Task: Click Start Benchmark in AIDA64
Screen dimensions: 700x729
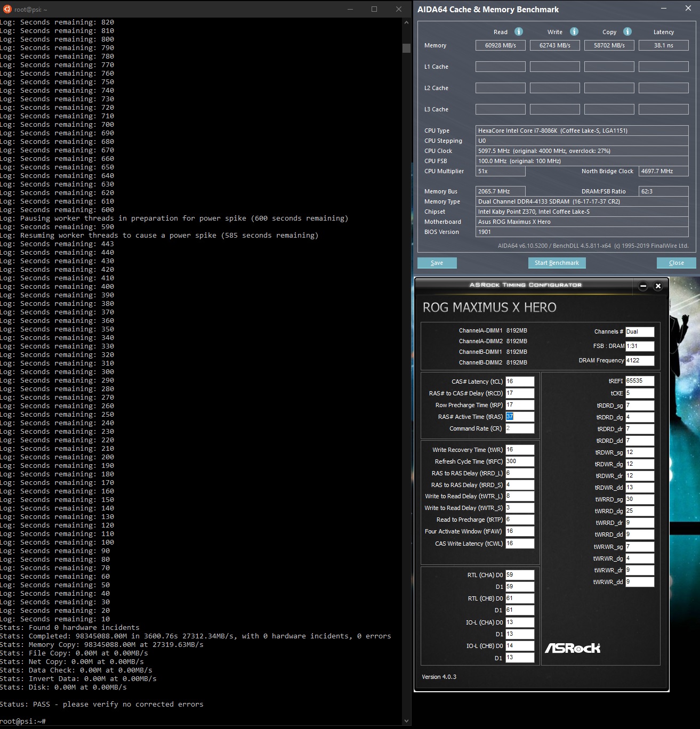Action: (x=557, y=263)
